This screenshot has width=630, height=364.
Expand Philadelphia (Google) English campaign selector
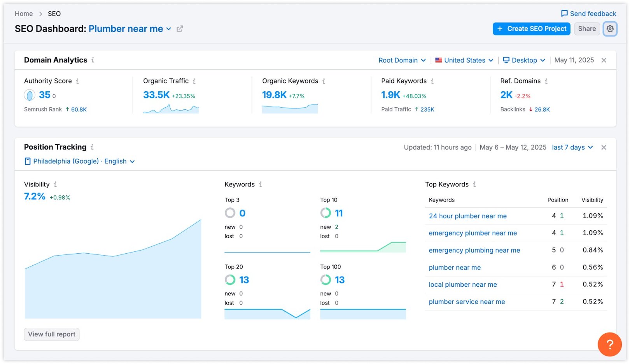pos(80,161)
